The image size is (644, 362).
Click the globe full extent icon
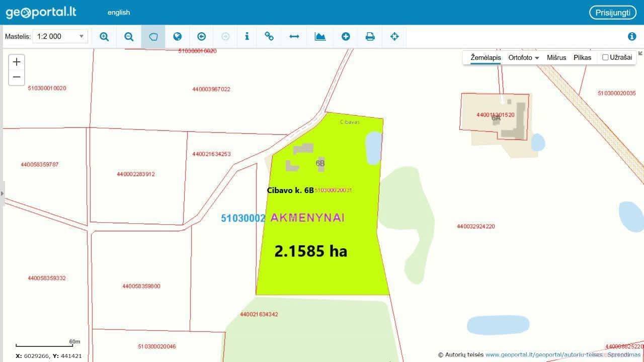(x=177, y=37)
